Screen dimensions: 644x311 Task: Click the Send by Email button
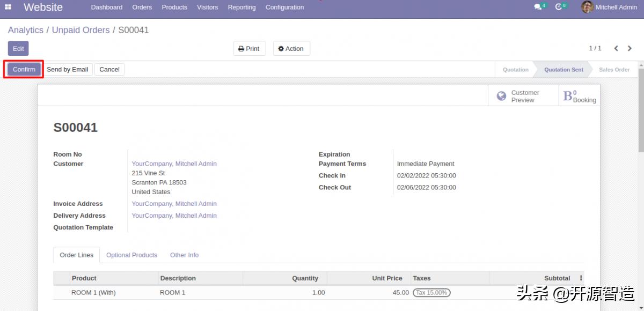tap(67, 70)
